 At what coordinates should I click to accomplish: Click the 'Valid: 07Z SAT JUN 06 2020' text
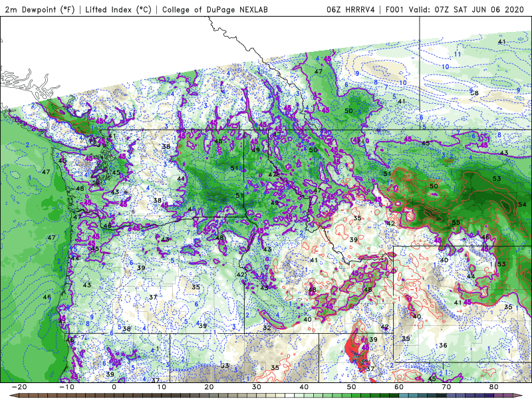pos(466,9)
